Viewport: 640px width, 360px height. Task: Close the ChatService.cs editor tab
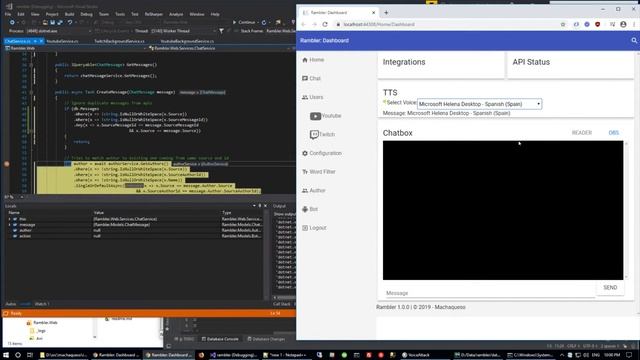[x=41, y=41]
